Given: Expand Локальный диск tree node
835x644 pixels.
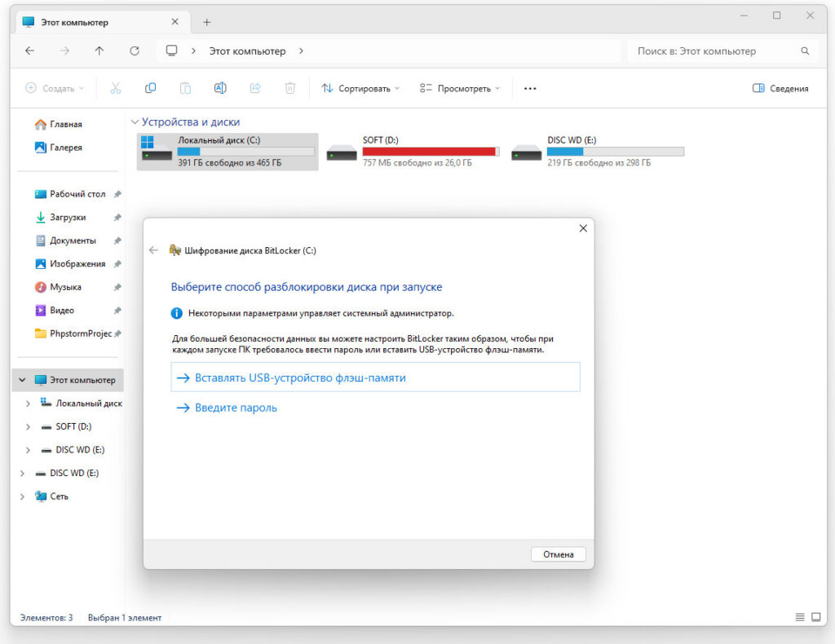Looking at the screenshot, I should tap(28, 404).
